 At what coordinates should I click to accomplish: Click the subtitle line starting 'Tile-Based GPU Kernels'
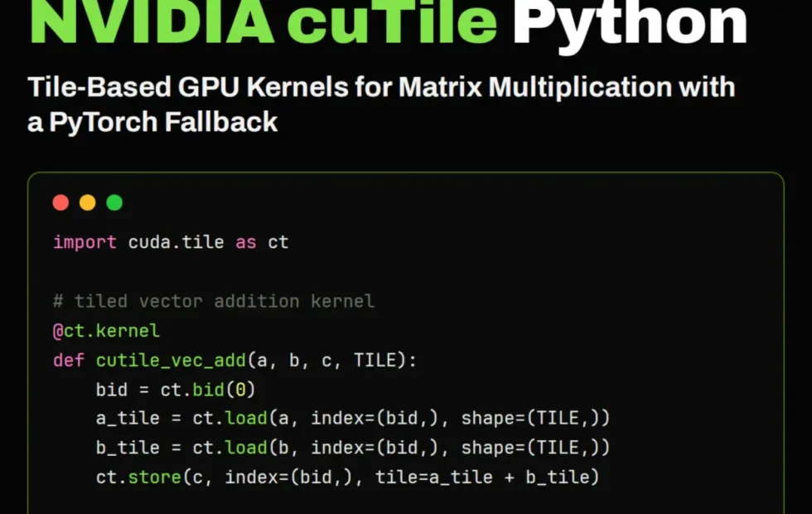tap(381, 87)
